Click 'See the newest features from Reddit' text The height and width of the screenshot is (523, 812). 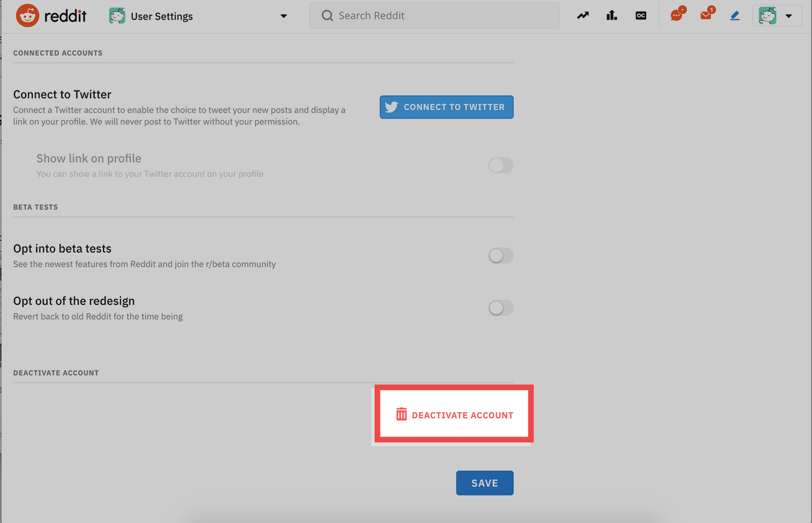click(x=145, y=264)
